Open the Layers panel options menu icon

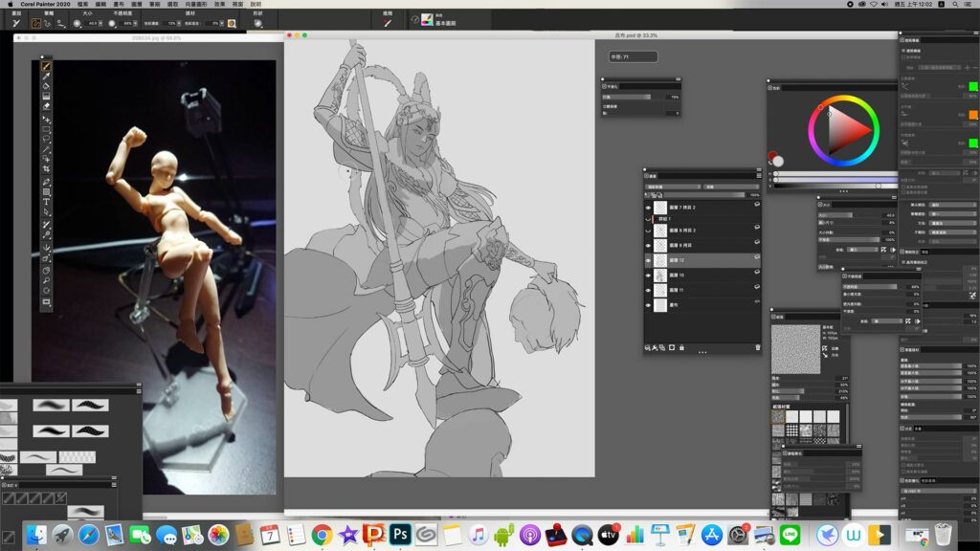pos(759,176)
